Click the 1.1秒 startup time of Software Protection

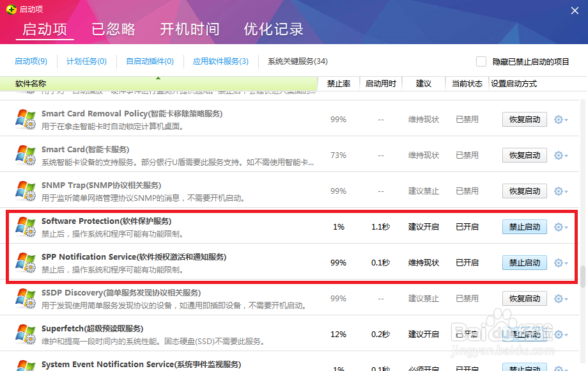click(381, 227)
